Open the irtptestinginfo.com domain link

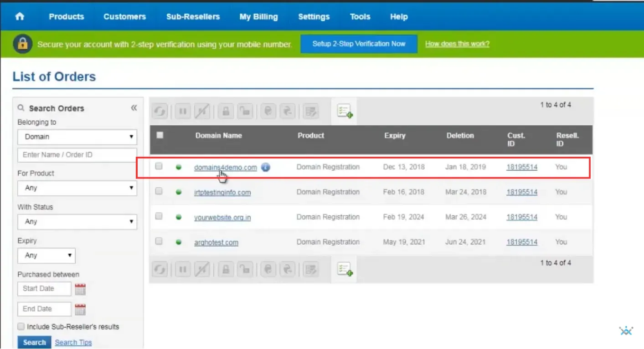click(x=222, y=192)
